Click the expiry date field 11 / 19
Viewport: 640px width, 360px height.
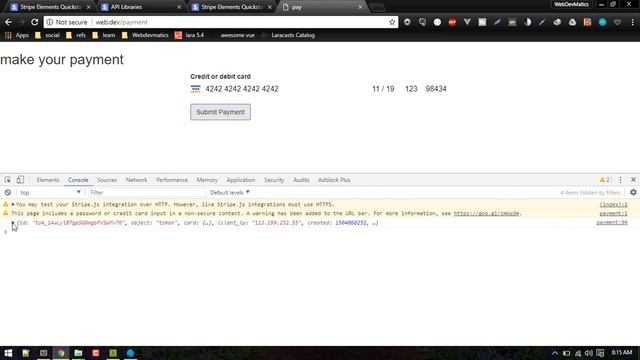[x=383, y=89]
